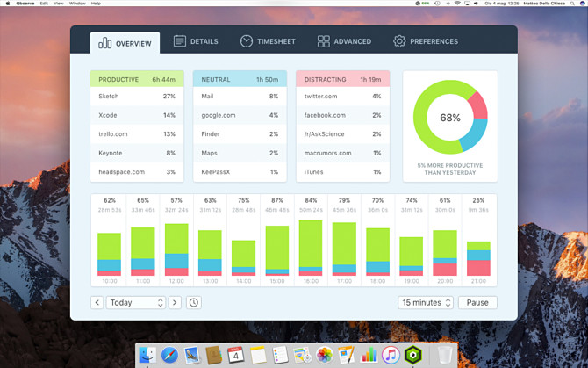Screen dimensions: 588x368
Task: Go to previous day with left arrow
Action: [x=97, y=303]
